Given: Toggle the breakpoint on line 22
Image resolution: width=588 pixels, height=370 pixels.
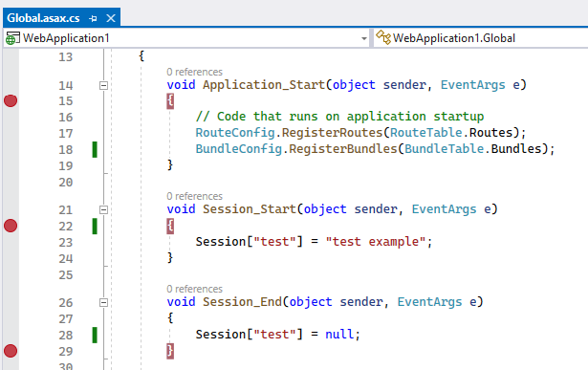Looking at the screenshot, I should click(x=11, y=226).
